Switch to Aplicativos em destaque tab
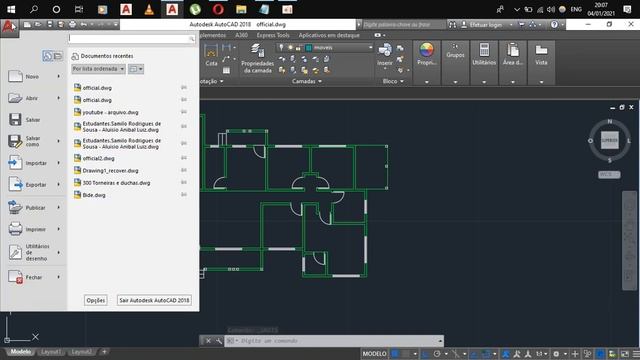Image resolution: width=640 pixels, height=360 pixels. click(329, 35)
